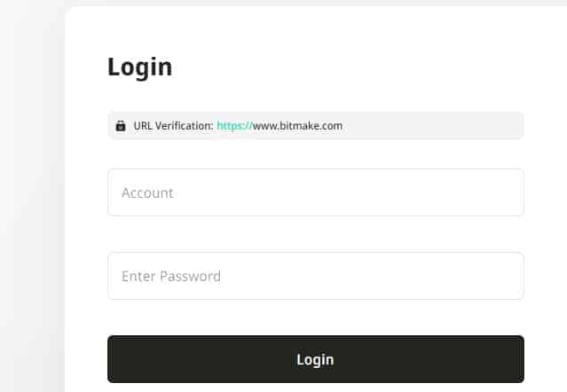Click the secure https protocol prefix
This screenshot has width=567, height=392.
tap(234, 126)
